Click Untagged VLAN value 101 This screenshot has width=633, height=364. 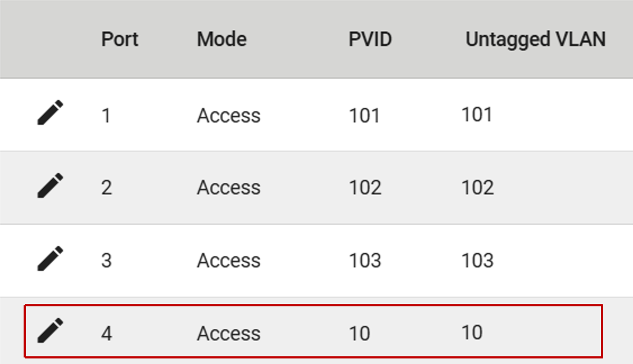click(x=477, y=115)
